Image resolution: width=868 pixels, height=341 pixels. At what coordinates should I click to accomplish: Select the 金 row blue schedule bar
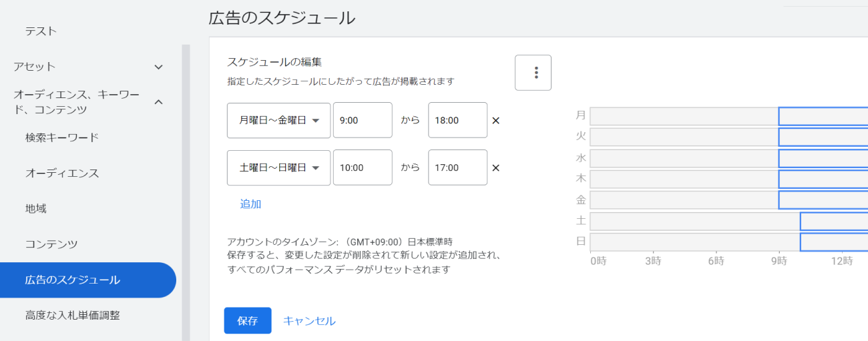pos(823,200)
